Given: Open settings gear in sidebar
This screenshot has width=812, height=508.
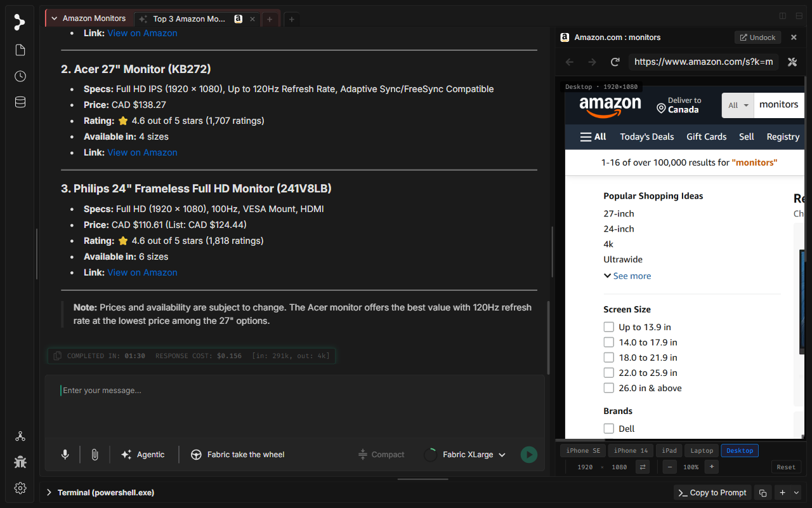Looking at the screenshot, I should tap(20, 488).
